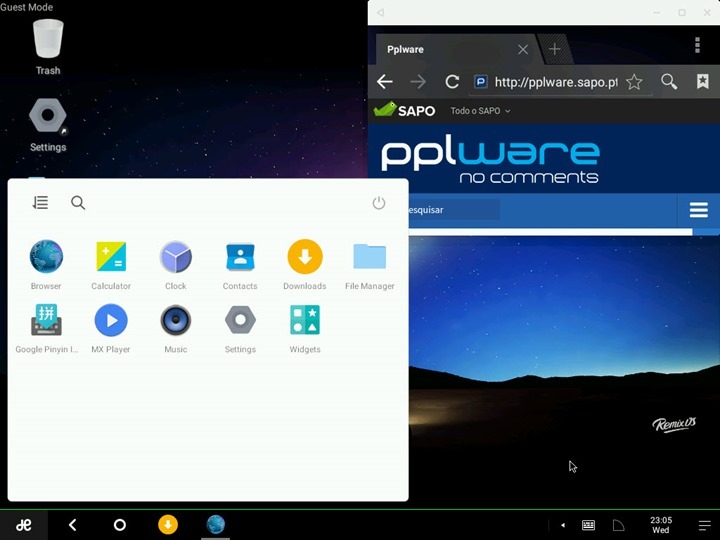The height and width of the screenshot is (540, 720).
Task: Open Google Pinyin Input app
Action: pos(46,328)
